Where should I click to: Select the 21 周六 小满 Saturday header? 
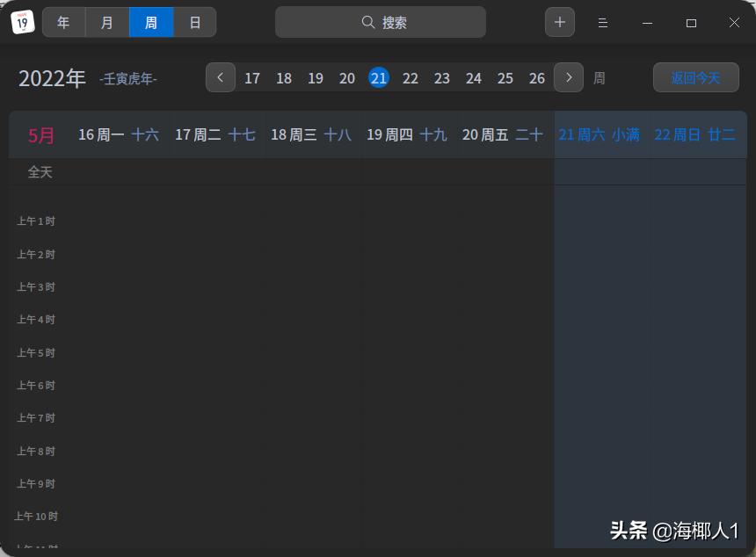tap(599, 134)
